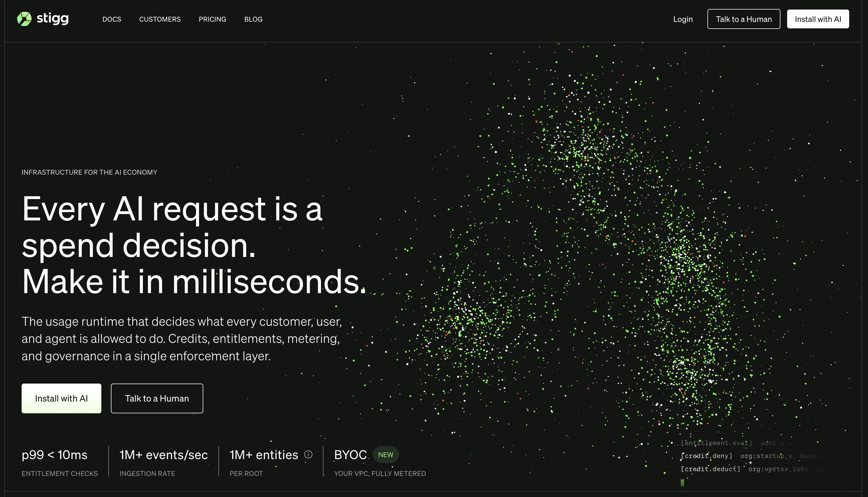Click header Install with AI button
The image size is (868, 497).
coord(818,19)
